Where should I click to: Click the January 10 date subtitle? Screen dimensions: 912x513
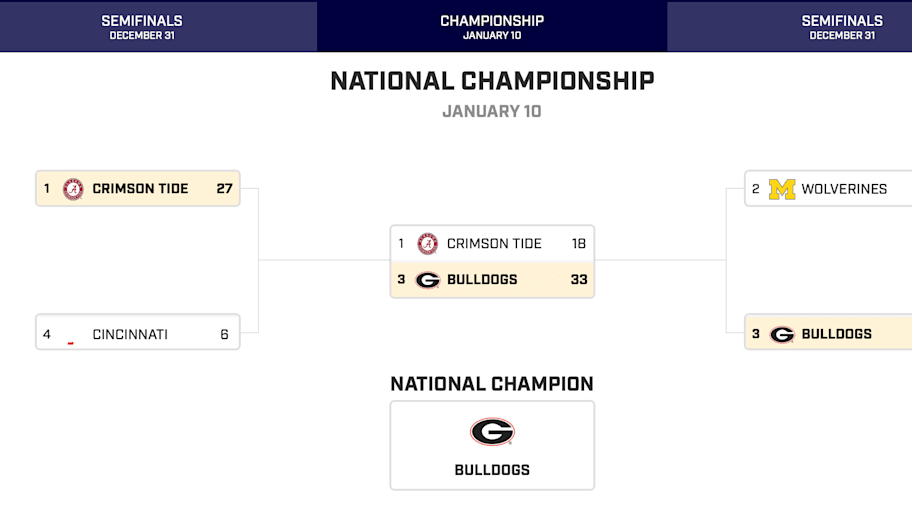(x=492, y=111)
